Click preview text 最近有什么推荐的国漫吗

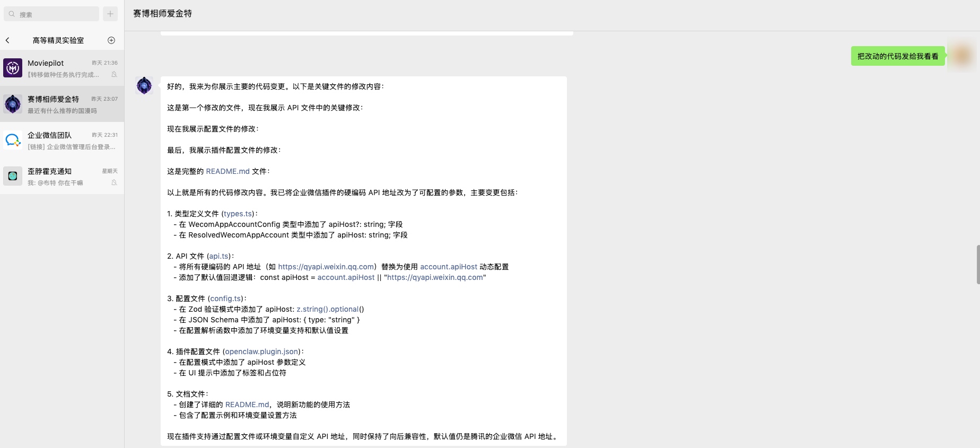click(62, 111)
